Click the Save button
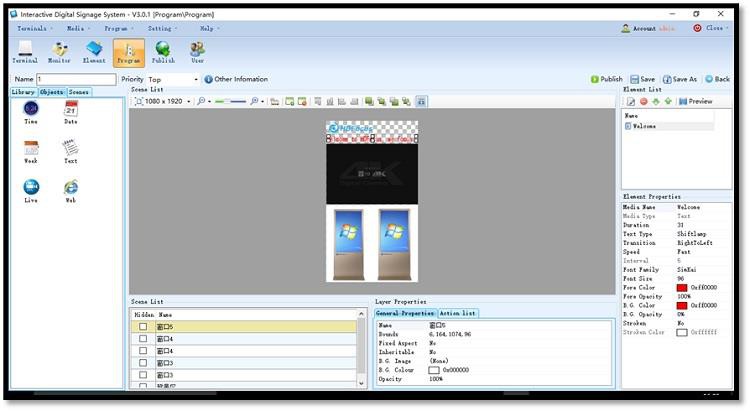This screenshot has height=411, width=750. tap(642, 79)
